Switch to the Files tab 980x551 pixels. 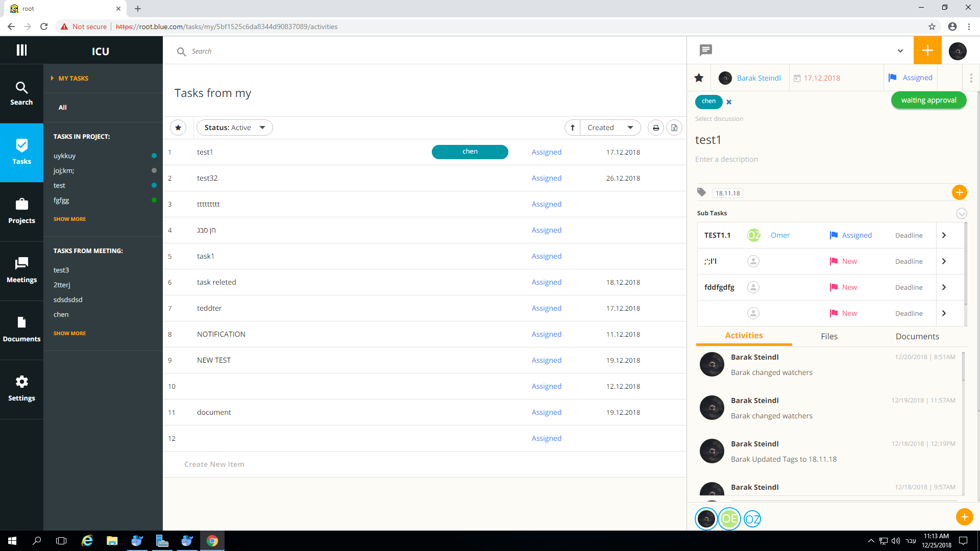click(829, 336)
